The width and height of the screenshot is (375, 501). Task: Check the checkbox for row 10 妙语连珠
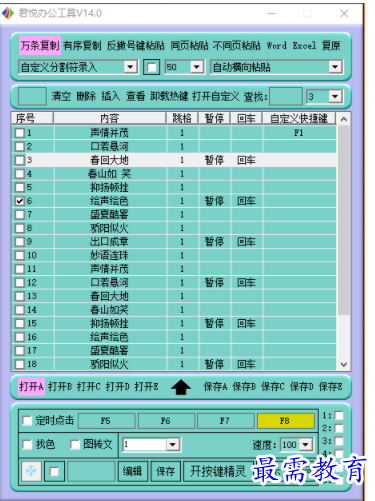point(20,255)
